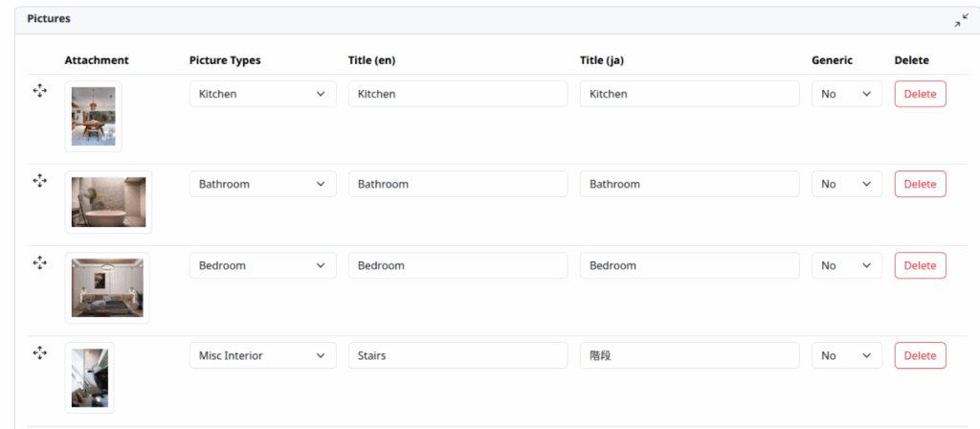Click the kitchen photo thumbnail
This screenshot has height=429, width=980.
pos(93,116)
